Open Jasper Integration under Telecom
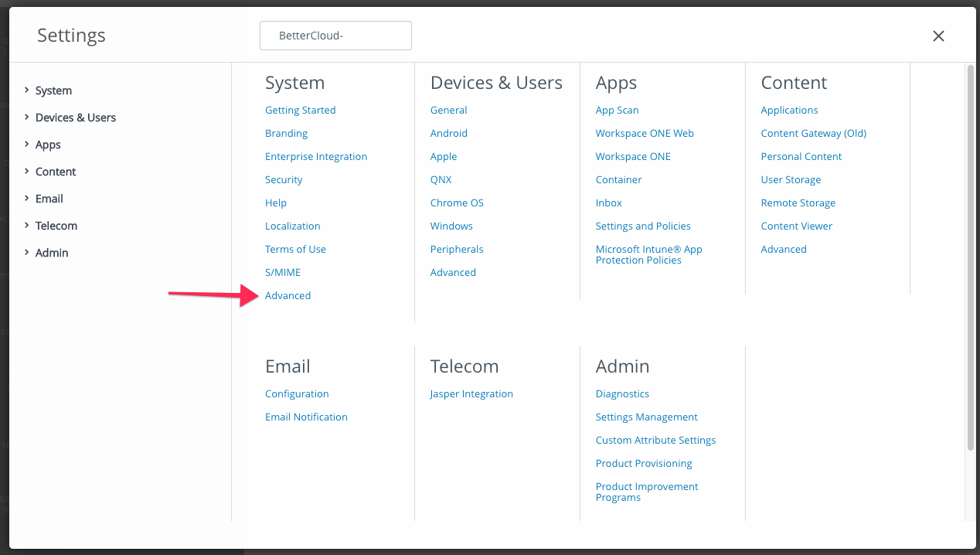 (471, 393)
